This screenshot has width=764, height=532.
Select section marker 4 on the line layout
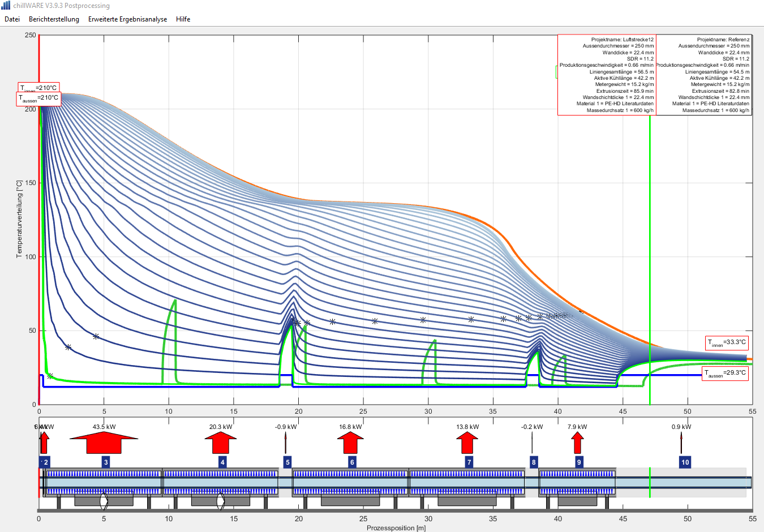pyautogui.click(x=222, y=462)
